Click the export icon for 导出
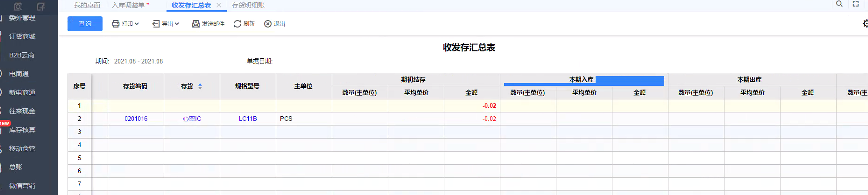The image size is (868, 195). click(x=156, y=24)
